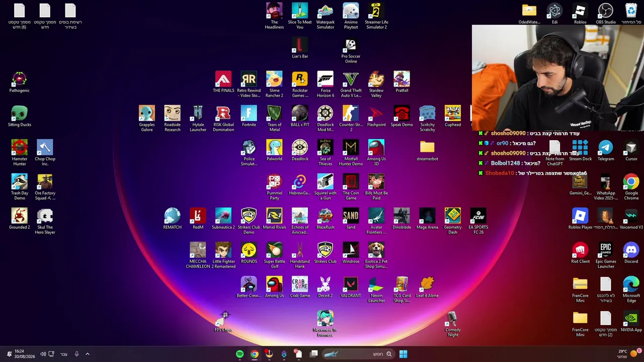Select the Flashpoint icon
Viewport: 644px width, 362px height.
click(x=376, y=116)
